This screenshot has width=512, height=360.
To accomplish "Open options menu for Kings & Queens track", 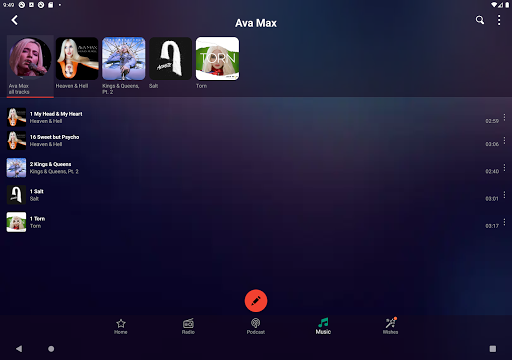I will pyautogui.click(x=504, y=167).
